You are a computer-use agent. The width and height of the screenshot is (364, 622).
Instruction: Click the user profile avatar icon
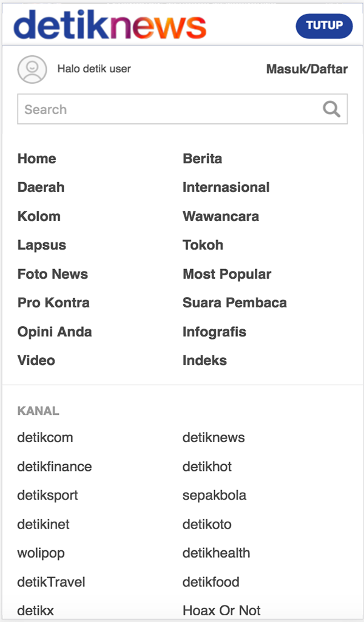tap(33, 69)
